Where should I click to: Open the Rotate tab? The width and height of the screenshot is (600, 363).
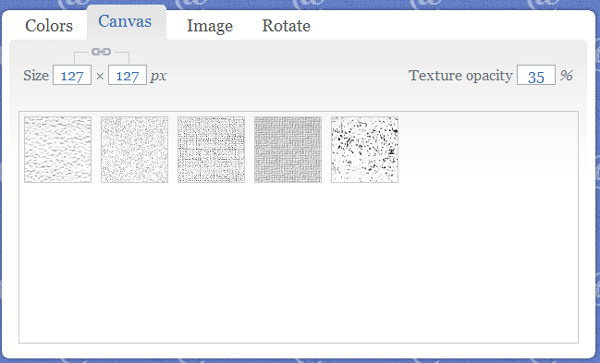coord(286,26)
